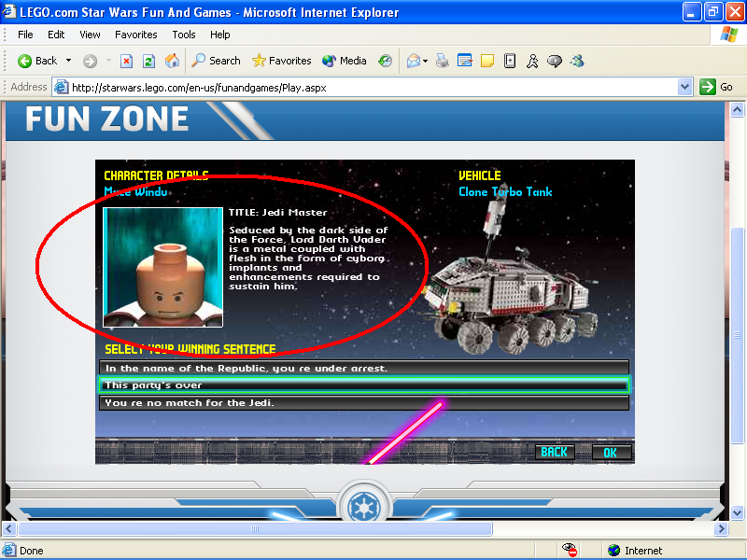This screenshot has height=560, width=747.
Task: Click the horizontal scrollbar right arrow
Action: [x=721, y=528]
